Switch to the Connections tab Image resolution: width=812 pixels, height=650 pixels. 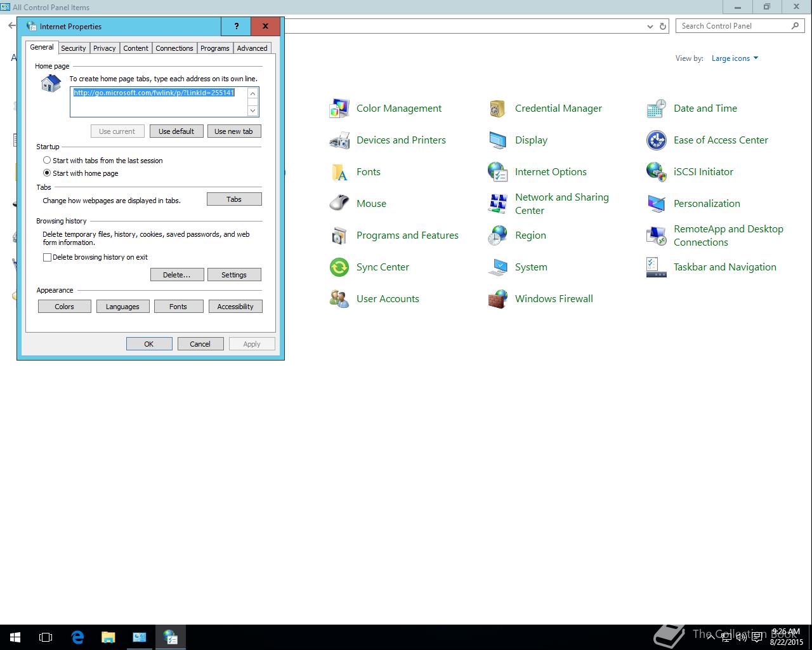174,48
